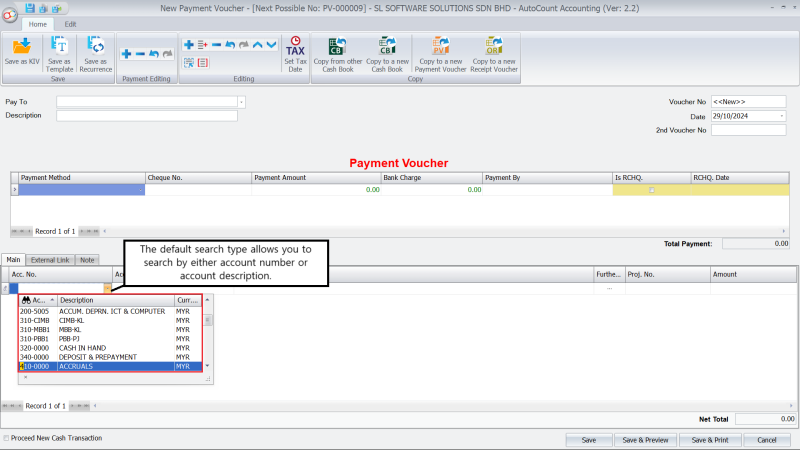Click the Save button
The height and width of the screenshot is (450, 800).
589,440
